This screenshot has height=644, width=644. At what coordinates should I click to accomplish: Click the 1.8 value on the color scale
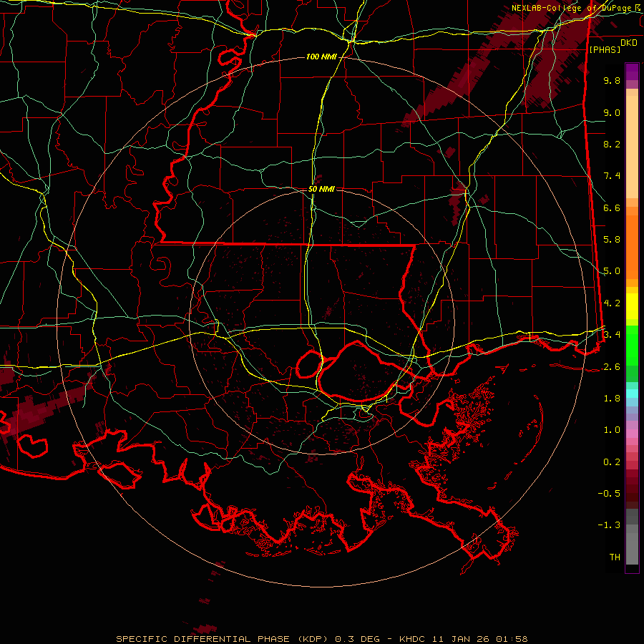click(x=612, y=399)
